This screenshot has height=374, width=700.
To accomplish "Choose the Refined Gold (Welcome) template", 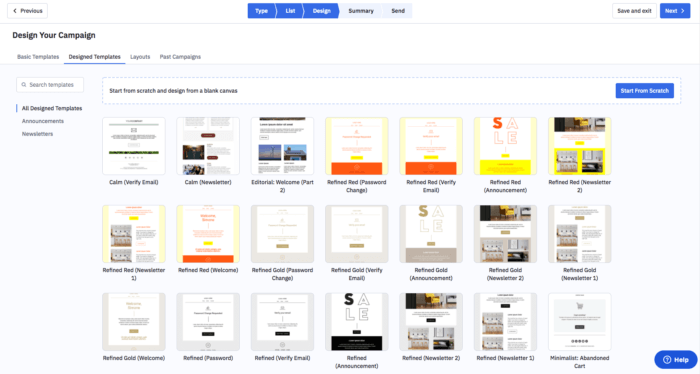I will point(134,322).
